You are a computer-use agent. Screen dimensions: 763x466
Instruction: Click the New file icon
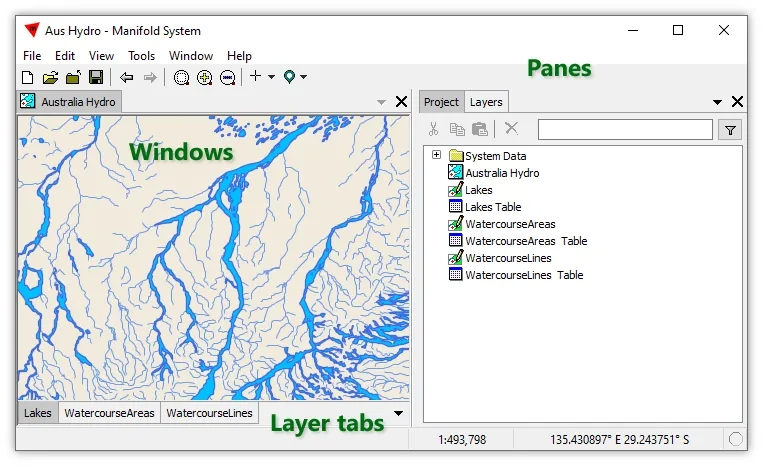pyautogui.click(x=28, y=77)
